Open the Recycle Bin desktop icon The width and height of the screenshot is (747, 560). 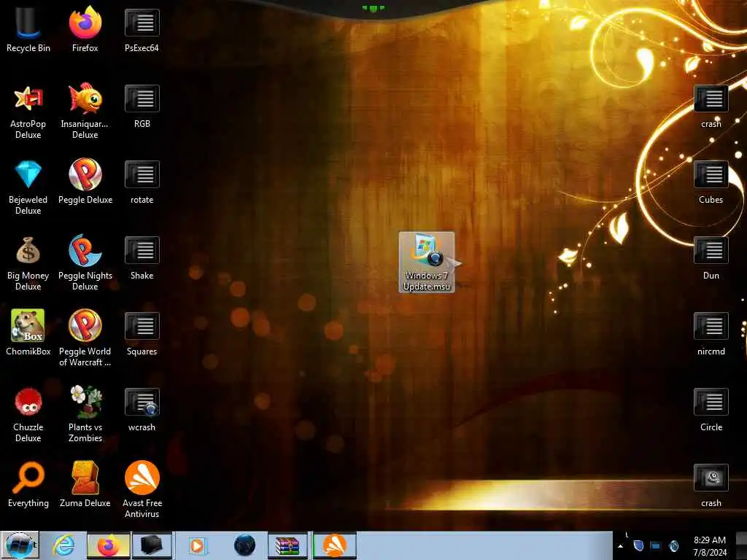click(x=28, y=29)
